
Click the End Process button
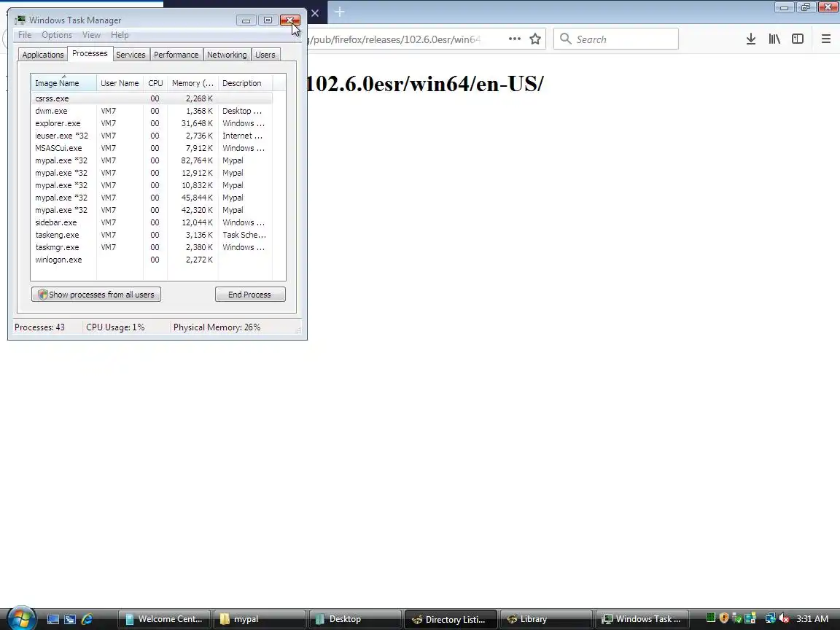(250, 294)
